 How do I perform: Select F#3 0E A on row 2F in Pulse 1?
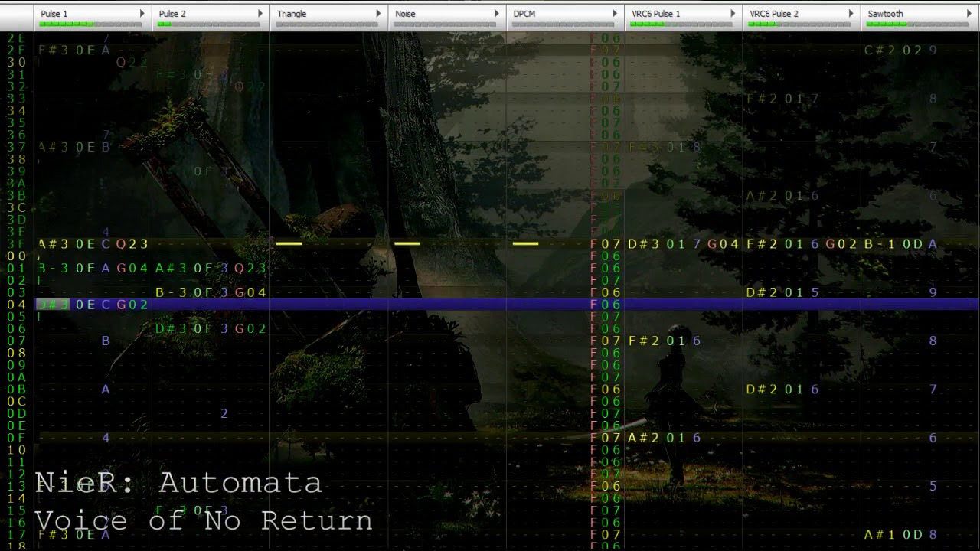[x=74, y=51]
